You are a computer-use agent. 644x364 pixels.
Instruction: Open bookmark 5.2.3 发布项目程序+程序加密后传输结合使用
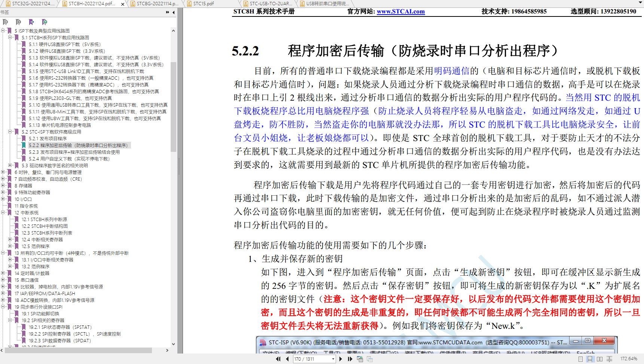coord(74,152)
